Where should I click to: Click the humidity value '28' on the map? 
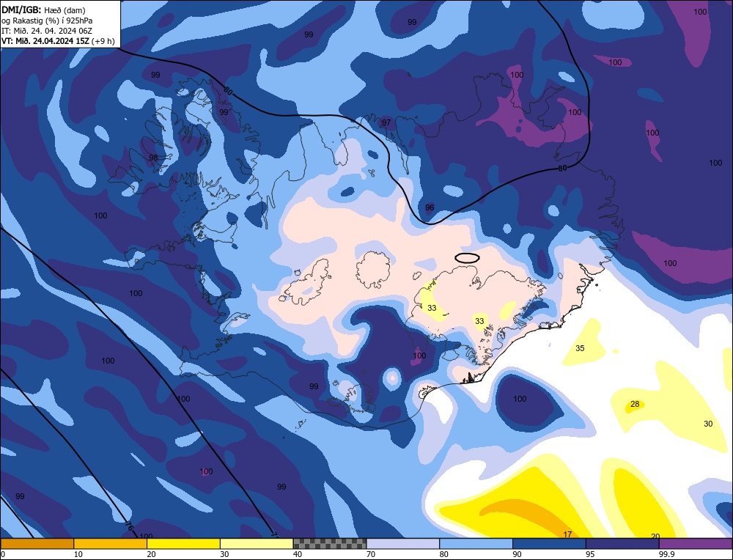pyautogui.click(x=635, y=404)
